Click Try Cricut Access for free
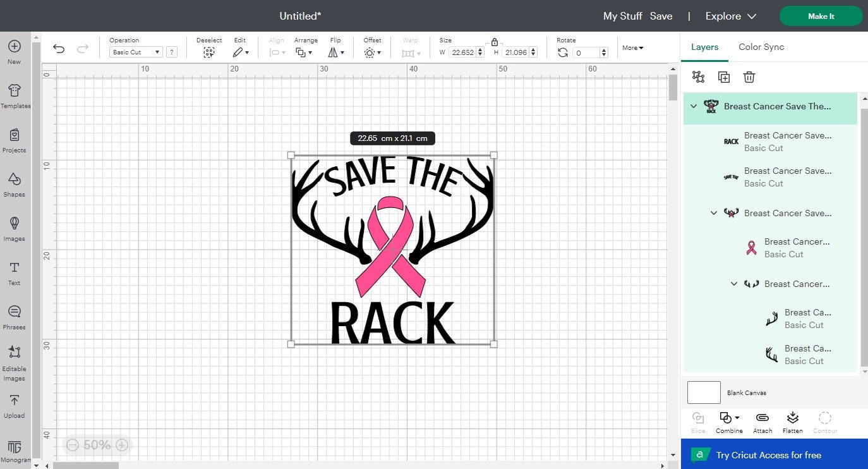Viewport: 868px width, 469px height. point(774,454)
